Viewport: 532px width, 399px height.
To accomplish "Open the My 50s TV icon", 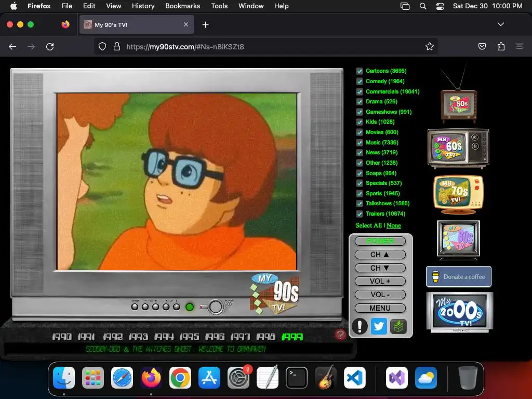I will tap(459, 105).
